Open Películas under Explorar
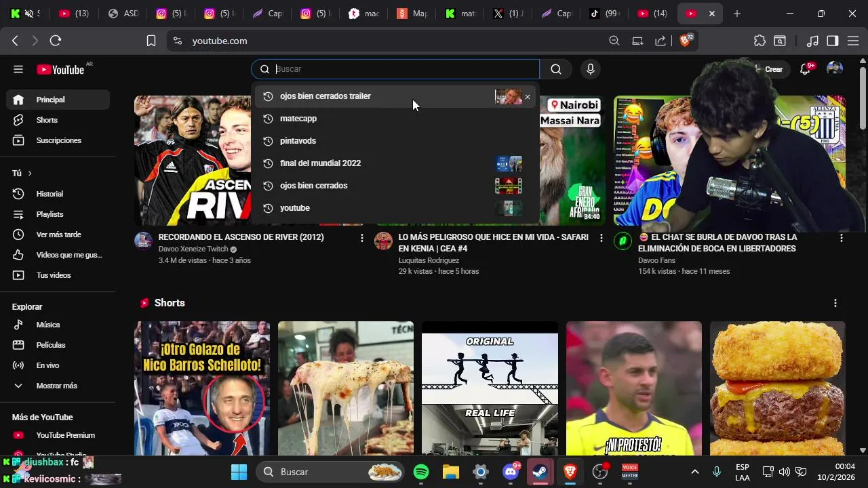 [58, 345]
